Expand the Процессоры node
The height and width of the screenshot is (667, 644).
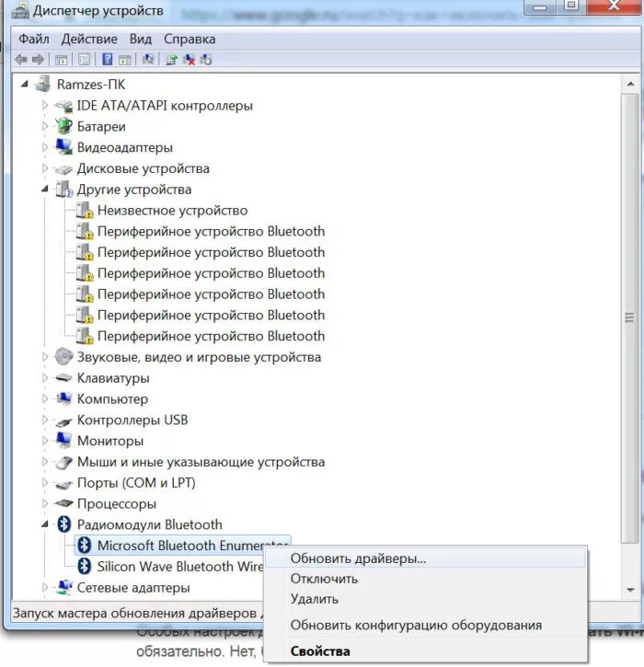[x=45, y=503]
